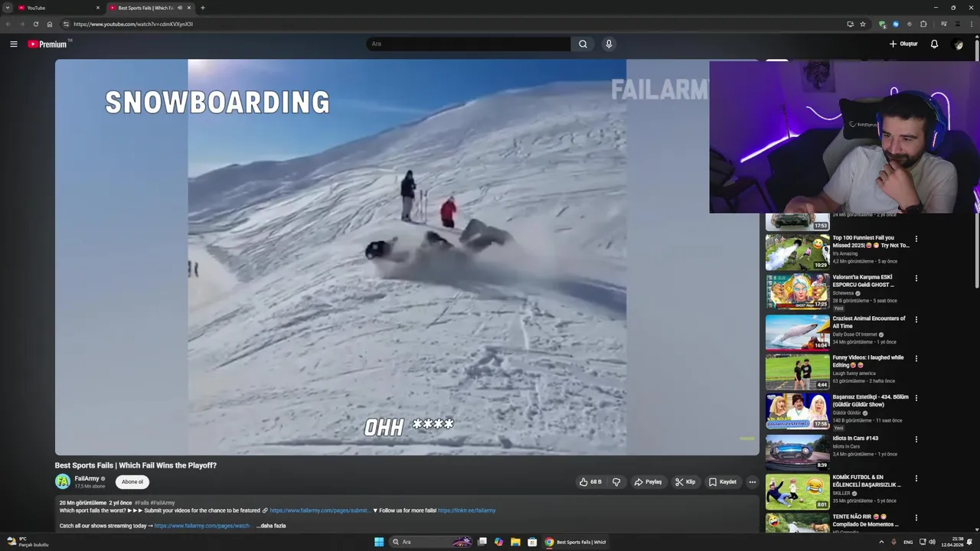Open Craziest Animal Encounters thumbnail
980x551 pixels.
[797, 332]
